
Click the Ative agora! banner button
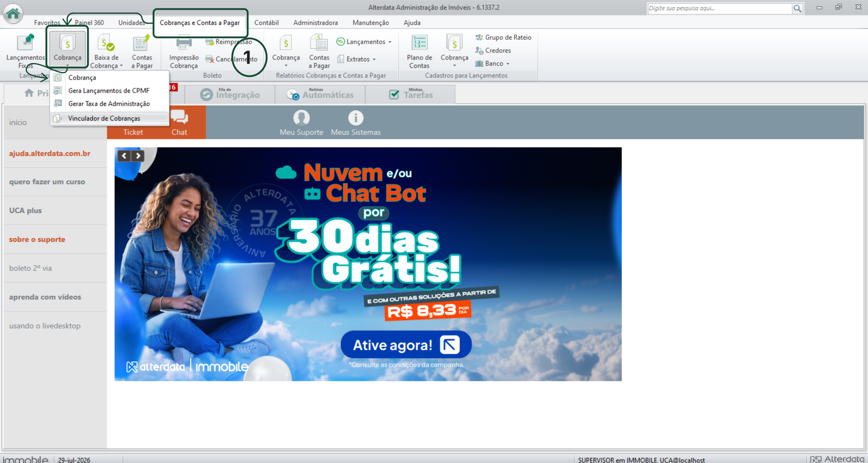[x=406, y=345]
